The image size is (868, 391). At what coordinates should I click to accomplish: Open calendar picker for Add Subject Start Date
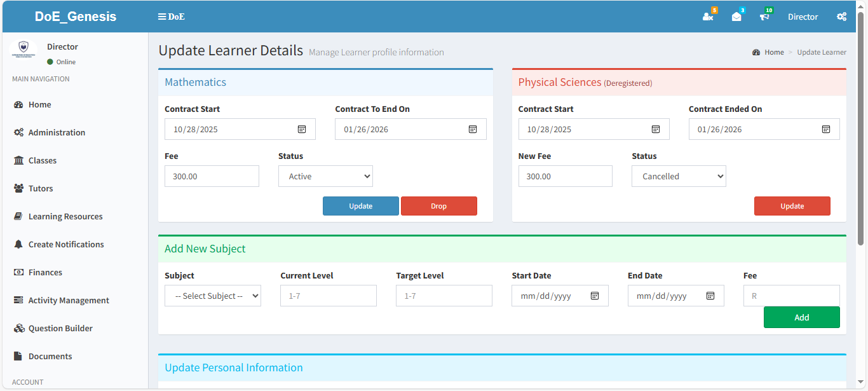595,296
